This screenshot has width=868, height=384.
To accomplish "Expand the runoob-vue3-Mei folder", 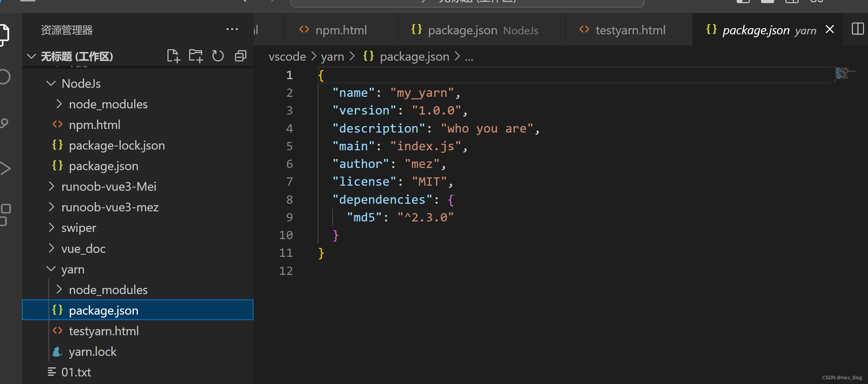I will (51, 186).
